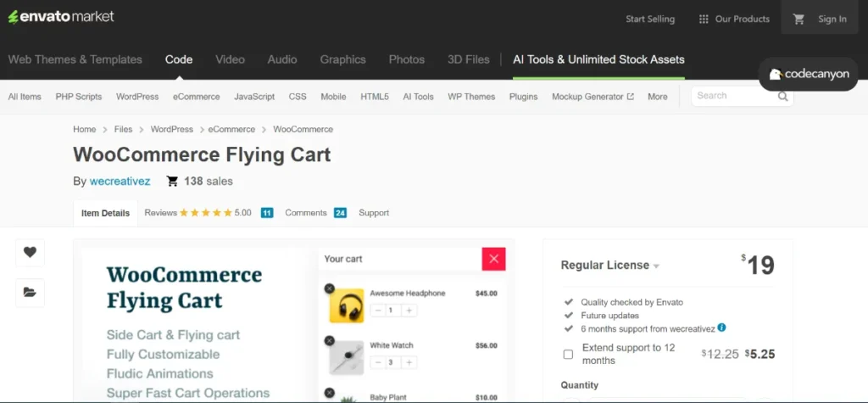Decrease White Watch quantity with minus
Image resolution: width=868 pixels, height=403 pixels.
point(377,362)
